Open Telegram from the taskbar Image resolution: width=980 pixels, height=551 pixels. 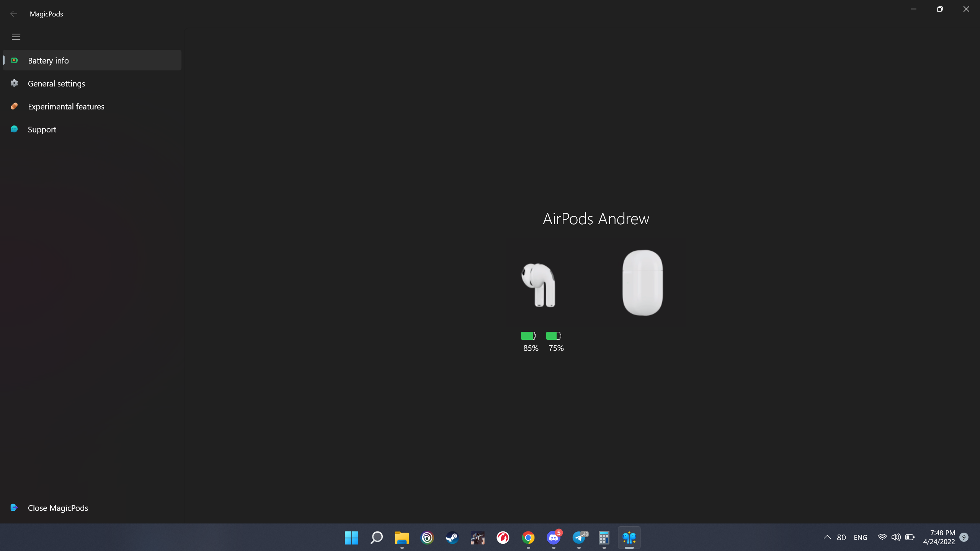click(x=579, y=538)
